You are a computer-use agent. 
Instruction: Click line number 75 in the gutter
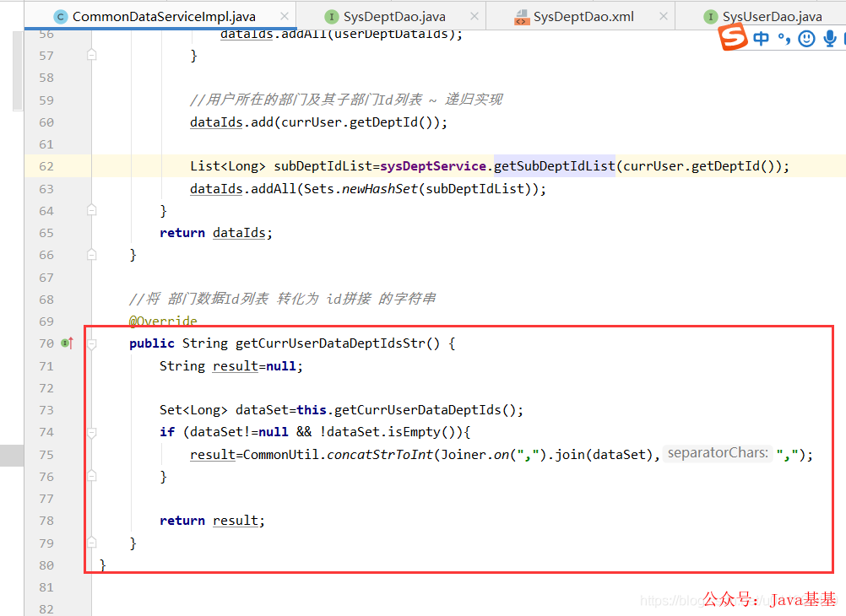pos(46,455)
